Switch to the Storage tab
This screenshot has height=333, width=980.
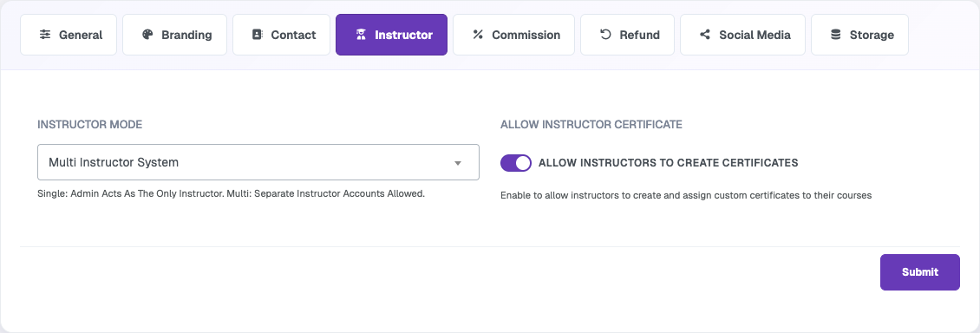859,35
